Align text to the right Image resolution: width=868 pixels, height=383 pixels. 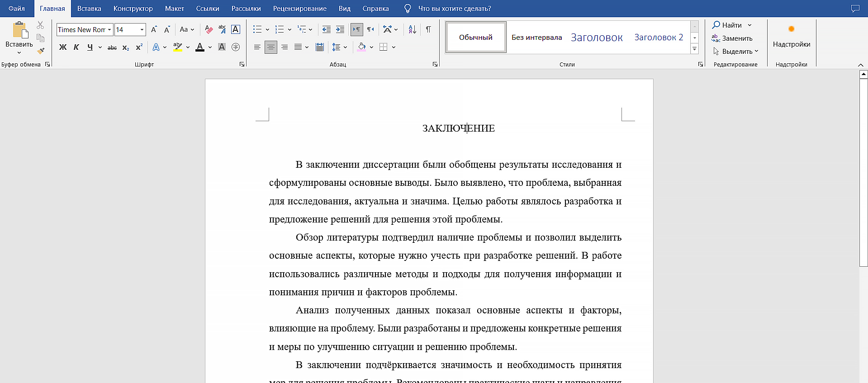(285, 47)
